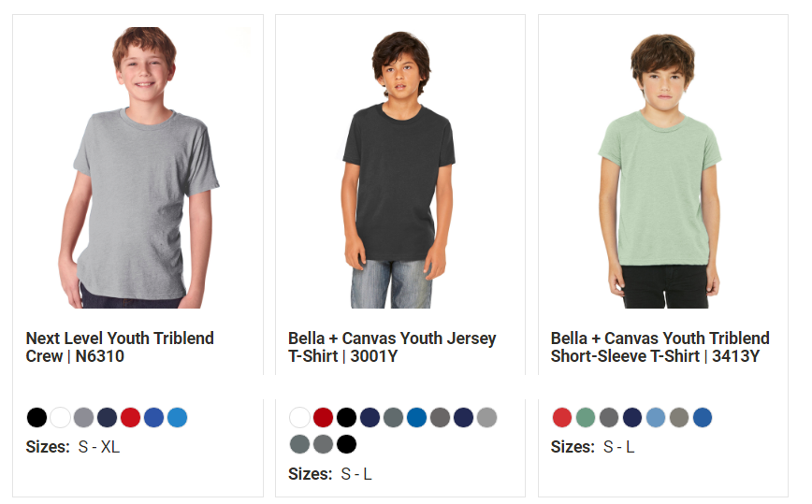Choose white swatch under Next Level Triblend Crew
812x504 pixels.
(60, 417)
